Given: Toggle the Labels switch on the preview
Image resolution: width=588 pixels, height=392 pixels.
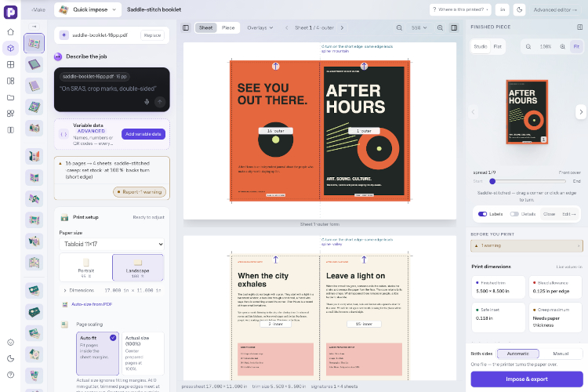Looking at the screenshot, I should click(x=482, y=214).
